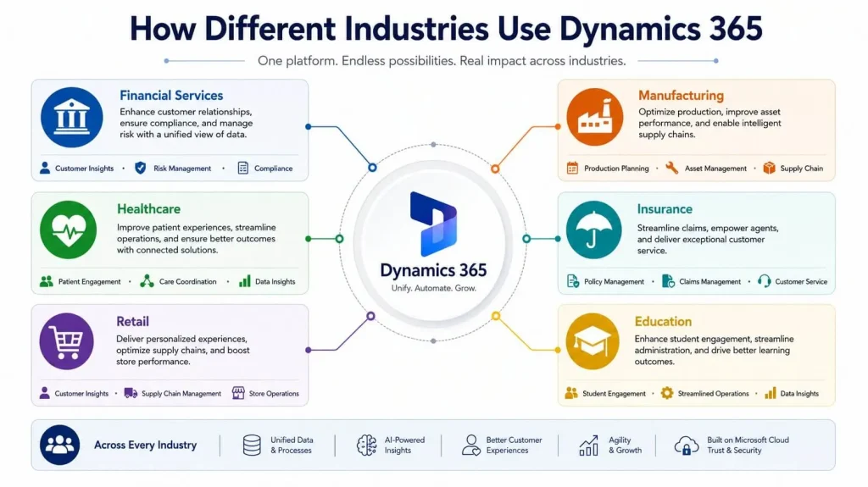
Task: Click the 'Student Engagement' label
Action: (614, 394)
